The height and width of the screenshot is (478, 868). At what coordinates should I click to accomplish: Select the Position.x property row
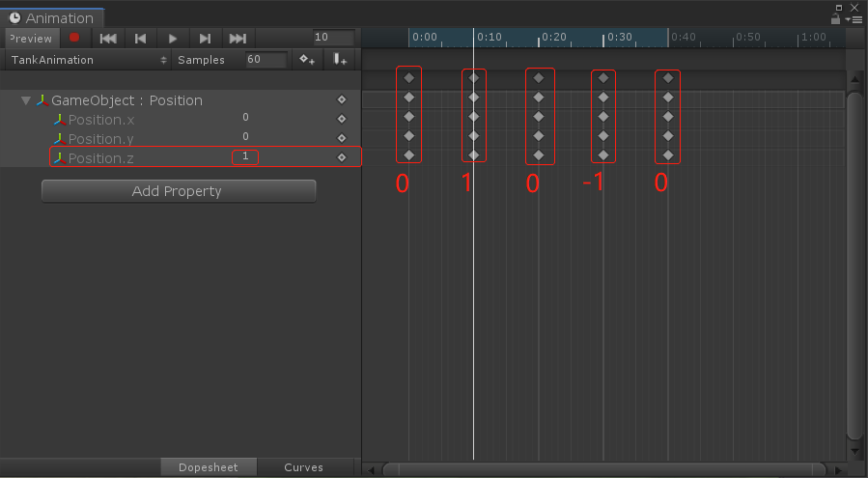coord(181,119)
